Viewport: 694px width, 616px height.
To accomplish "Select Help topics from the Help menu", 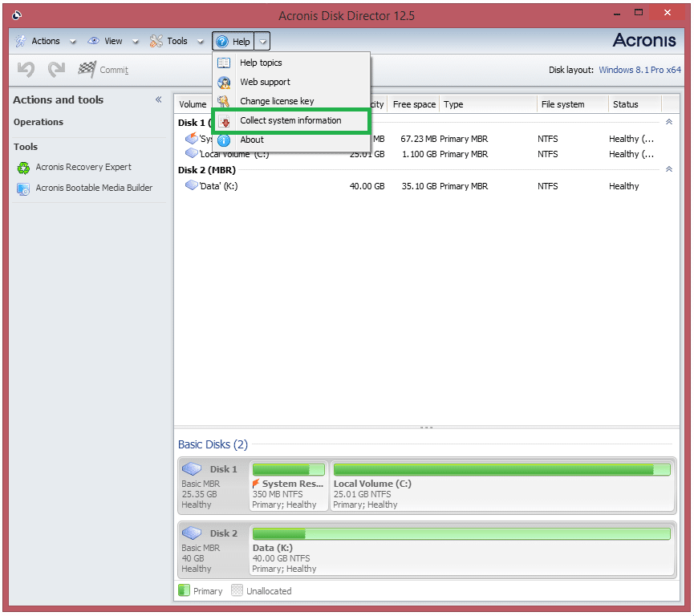I will [291, 63].
